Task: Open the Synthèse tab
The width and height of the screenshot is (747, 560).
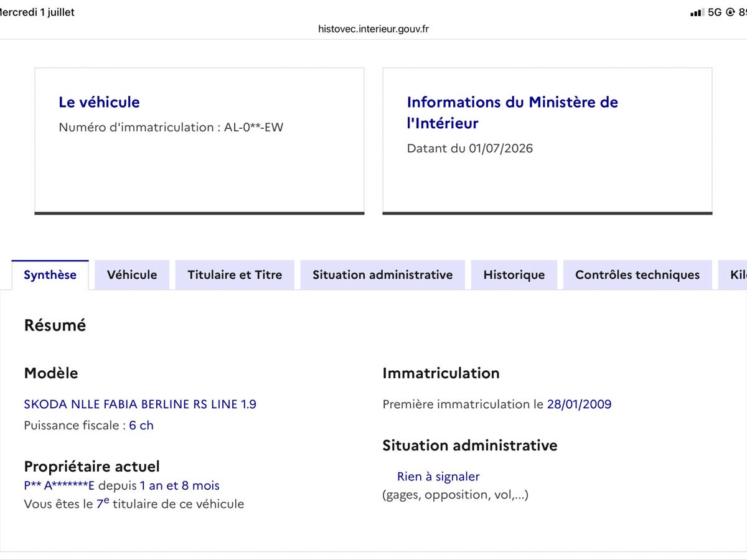Action: [x=50, y=274]
